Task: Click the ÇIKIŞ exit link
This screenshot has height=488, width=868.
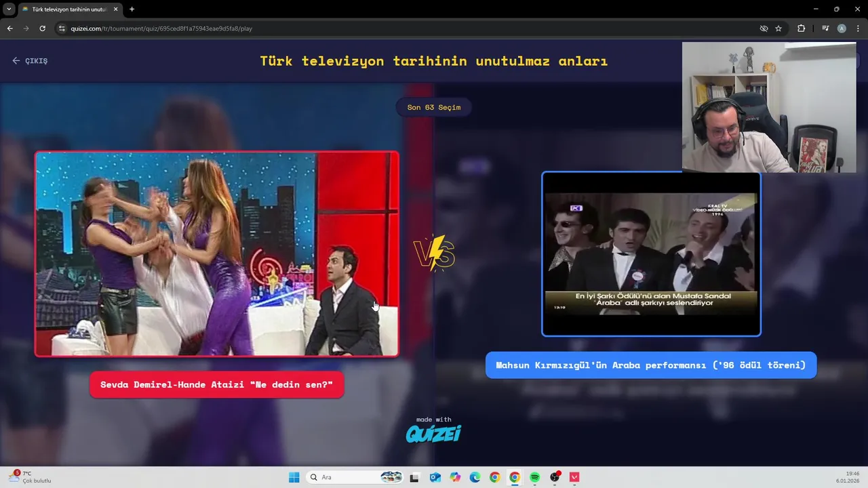Action: 30,60
